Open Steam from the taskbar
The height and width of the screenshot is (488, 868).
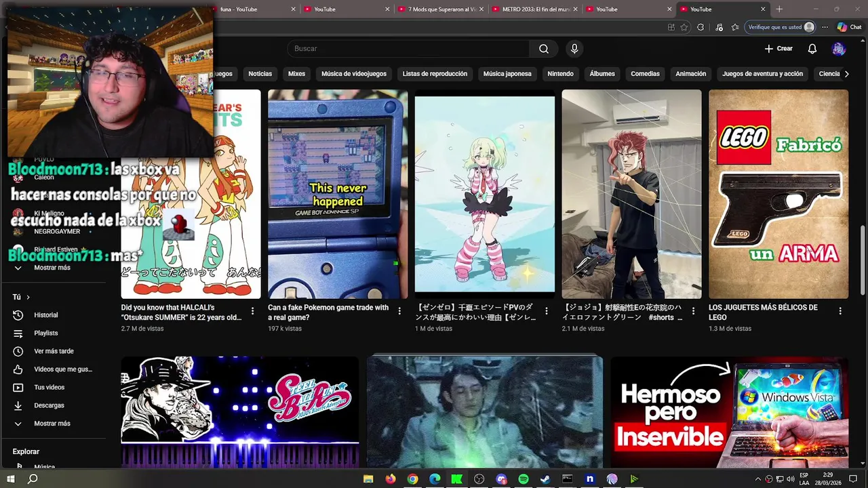(545, 479)
